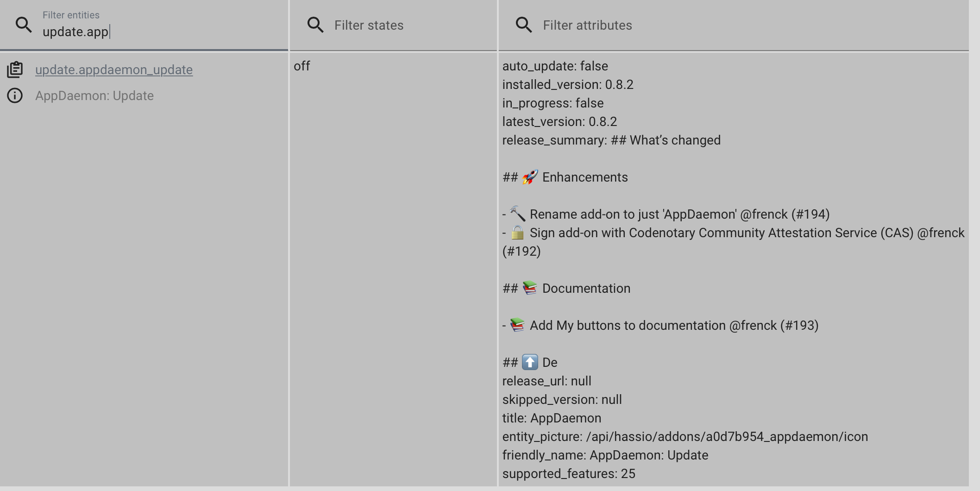980x491 pixels.
Task: Click the search icon beside Filter attributes
Action: pos(524,25)
